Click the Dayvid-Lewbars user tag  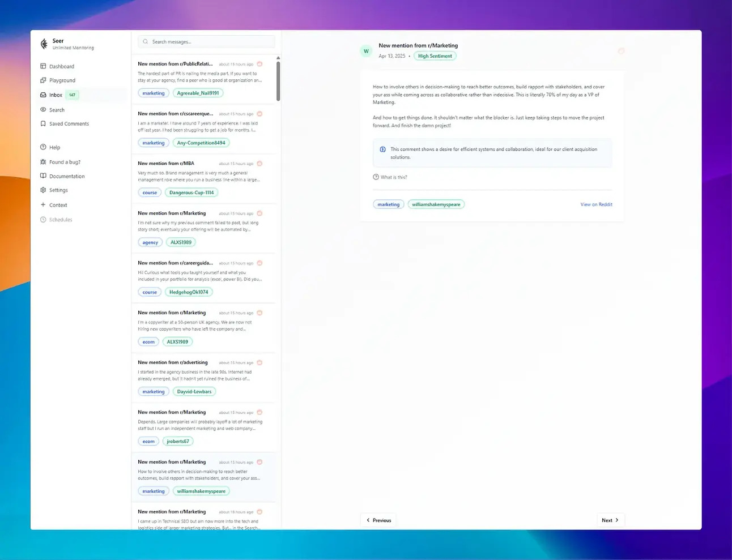(x=194, y=392)
